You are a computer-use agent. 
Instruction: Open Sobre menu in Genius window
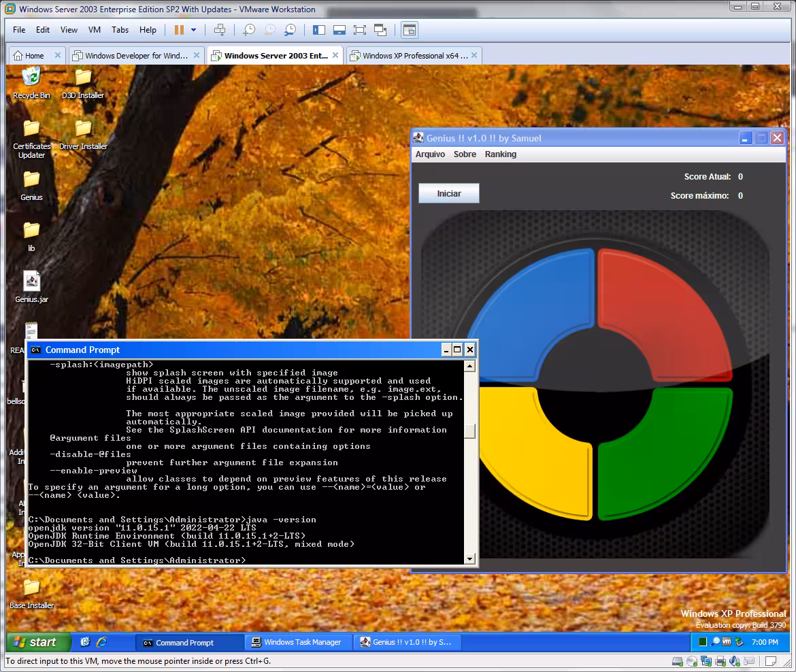(465, 154)
